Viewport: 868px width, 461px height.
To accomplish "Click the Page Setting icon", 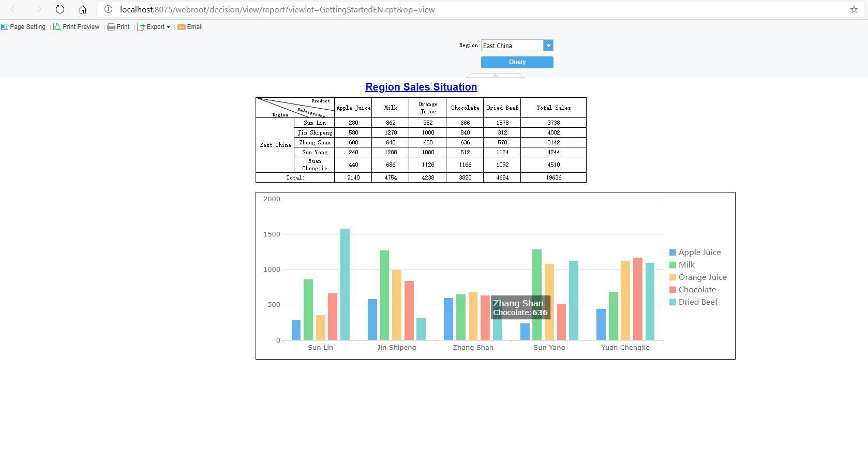I will click(x=5, y=27).
